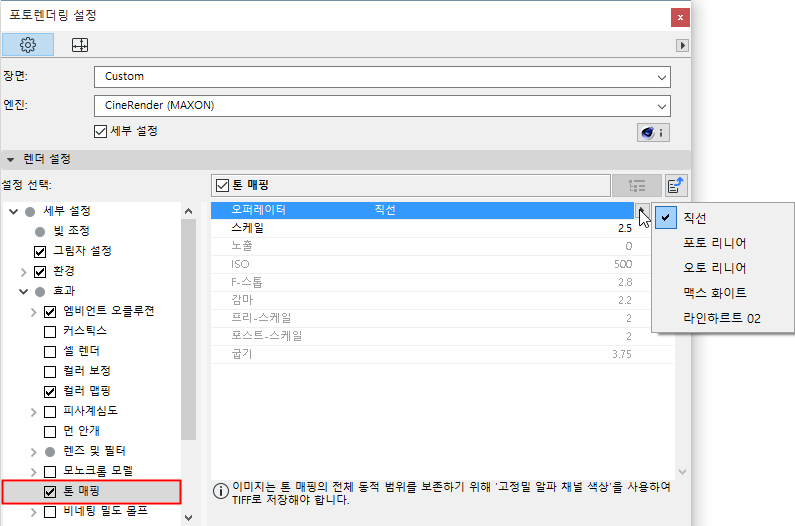Image resolution: width=795 pixels, height=526 pixels.
Task: Select the 컬러 보정 tree item
Action: pyautogui.click(x=87, y=371)
